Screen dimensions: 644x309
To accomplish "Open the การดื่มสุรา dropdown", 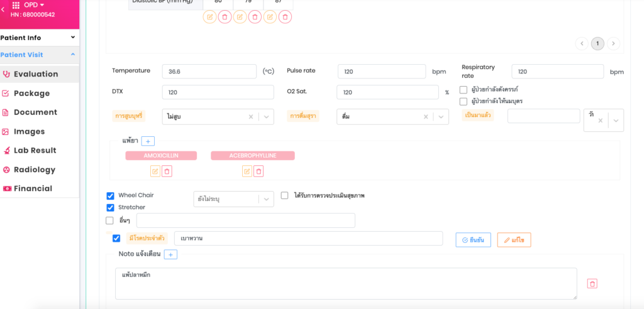I will pyautogui.click(x=441, y=117).
